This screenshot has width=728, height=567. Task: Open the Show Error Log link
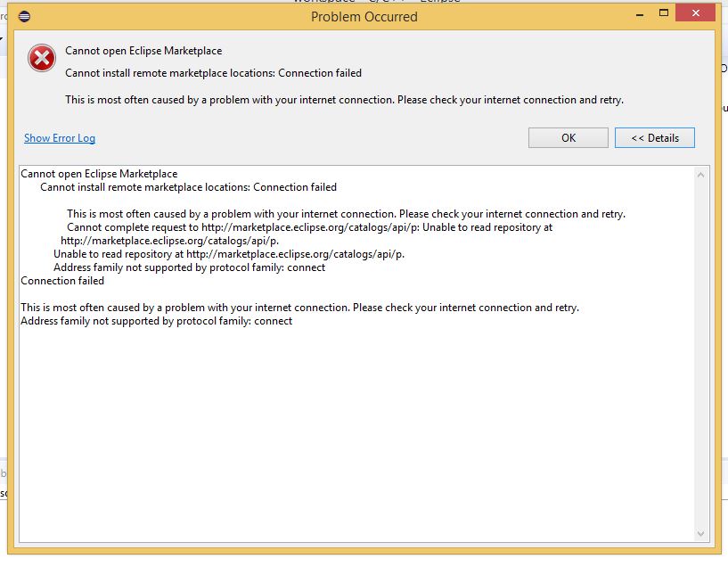point(60,138)
